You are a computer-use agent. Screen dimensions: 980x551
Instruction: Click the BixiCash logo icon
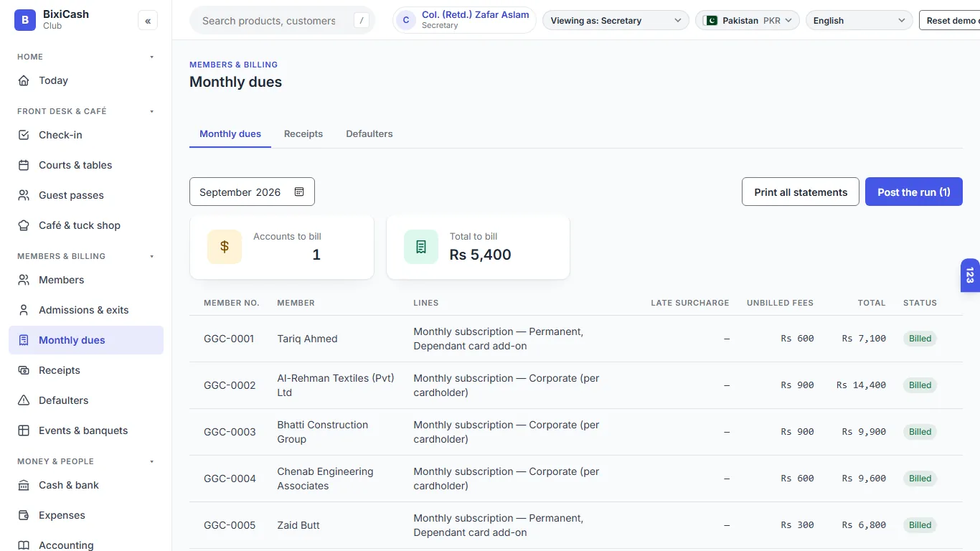(x=25, y=20)
